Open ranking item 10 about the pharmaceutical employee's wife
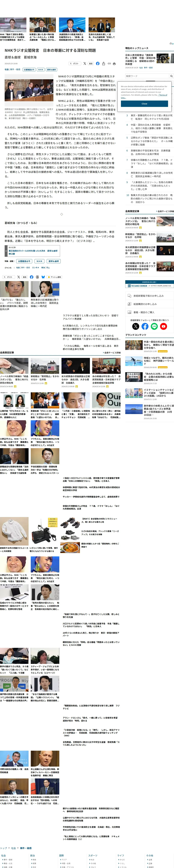Image resolution: width=174 pixels, height=868 pixels. tap(151, 198)
